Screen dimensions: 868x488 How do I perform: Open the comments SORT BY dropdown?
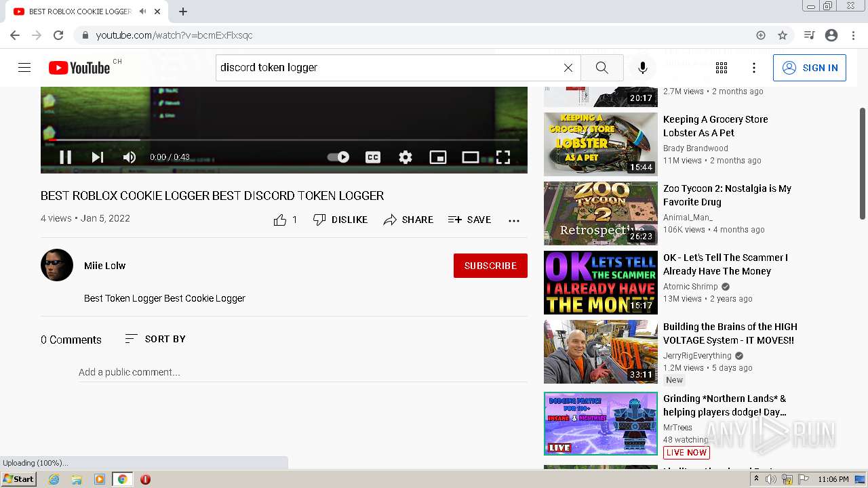pos(155,339)
